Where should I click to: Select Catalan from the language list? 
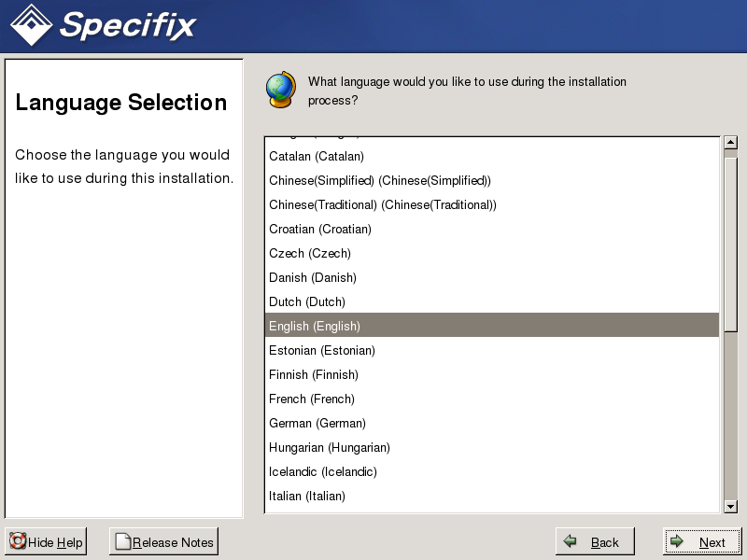pos(317,157)
